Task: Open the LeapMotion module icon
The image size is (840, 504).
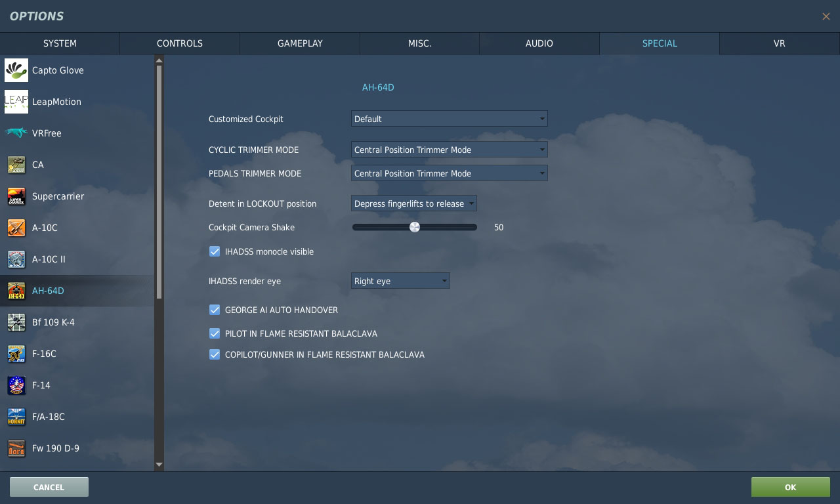Action: point(16,102)
